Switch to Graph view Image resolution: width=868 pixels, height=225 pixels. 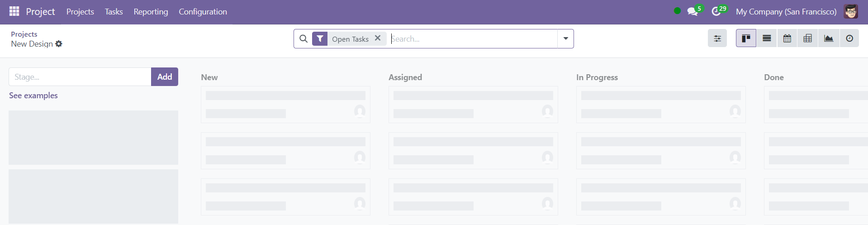(829, 38)
